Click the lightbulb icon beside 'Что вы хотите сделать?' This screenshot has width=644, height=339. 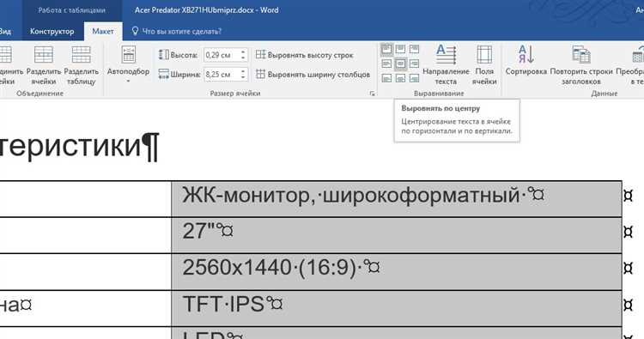pyautogui.click(x=135, y=31)
